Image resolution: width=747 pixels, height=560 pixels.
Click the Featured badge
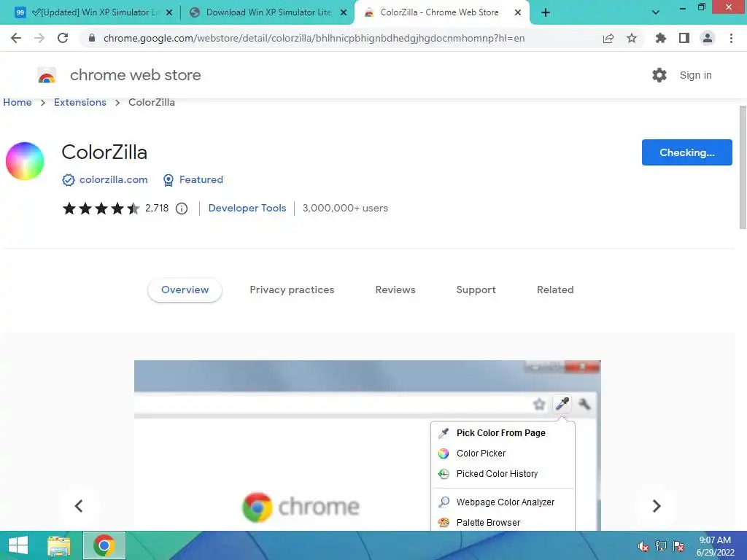click(x=193, y=179)
